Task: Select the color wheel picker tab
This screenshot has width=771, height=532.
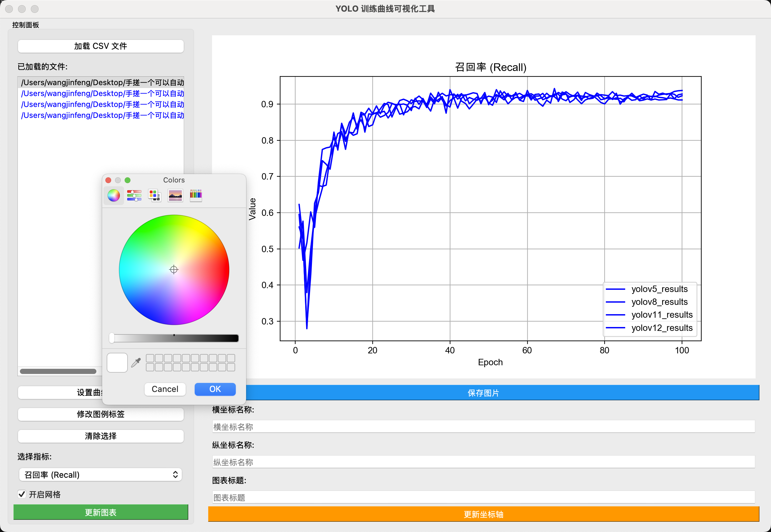Action: click(x=114, y=195)
